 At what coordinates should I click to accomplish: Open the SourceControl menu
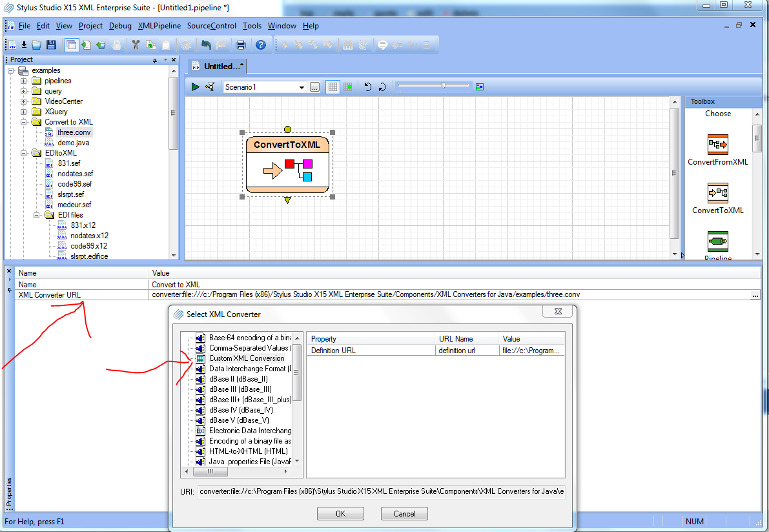(x=211, y=26)
